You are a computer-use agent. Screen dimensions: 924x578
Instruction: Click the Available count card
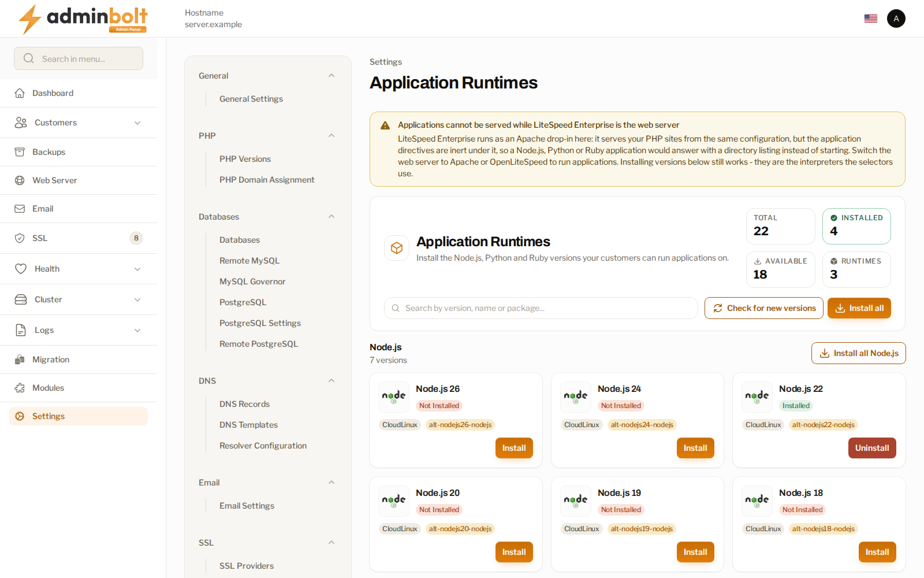[781, 269]
